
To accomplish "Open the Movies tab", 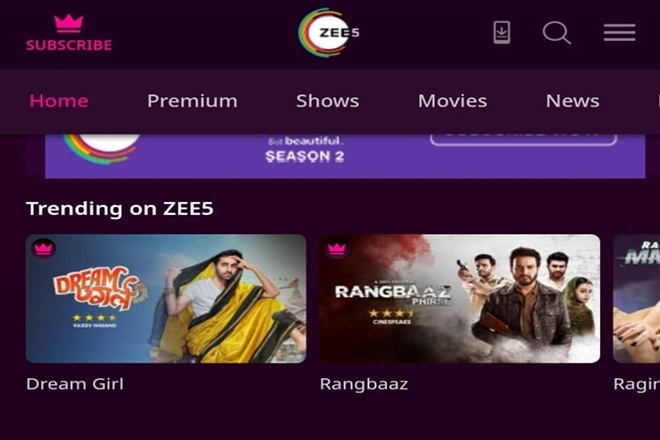I will 452,101.
